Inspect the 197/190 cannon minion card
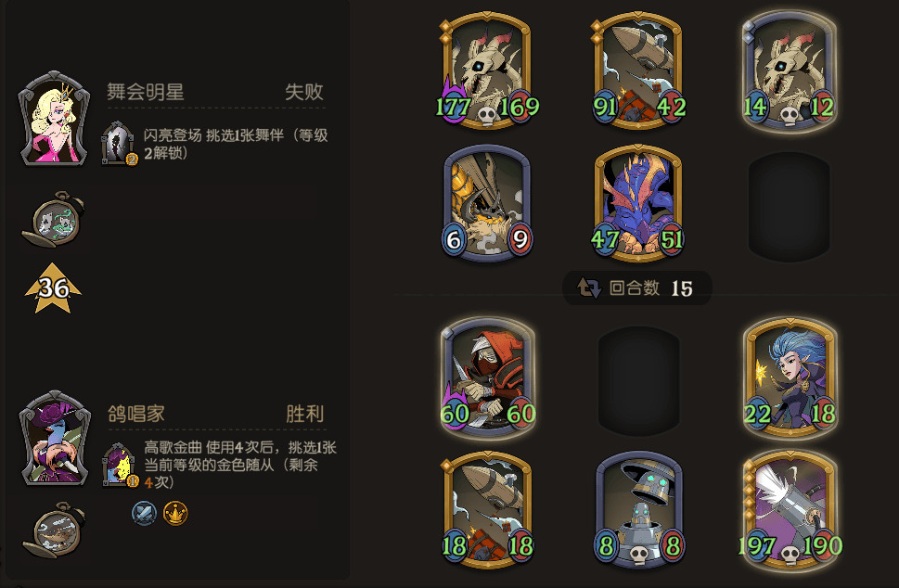This screenshot has height=588, width=899. tap(790, 510)
